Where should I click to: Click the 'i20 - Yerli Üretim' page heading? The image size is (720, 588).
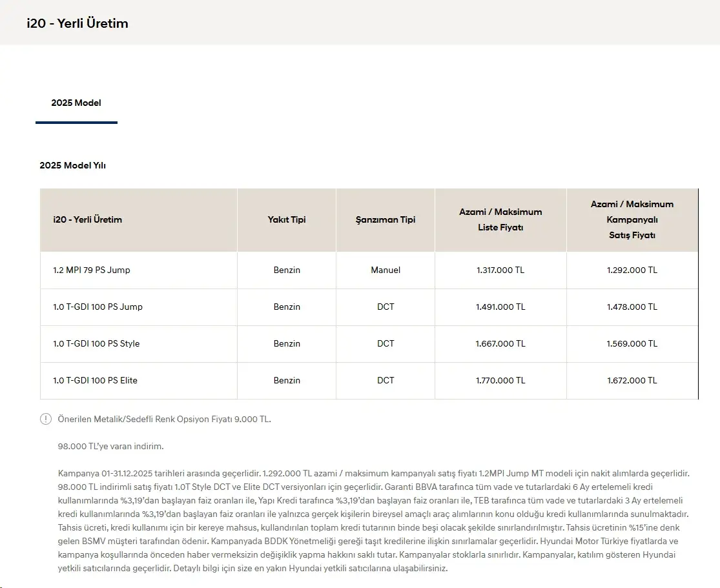pos(77,23)
